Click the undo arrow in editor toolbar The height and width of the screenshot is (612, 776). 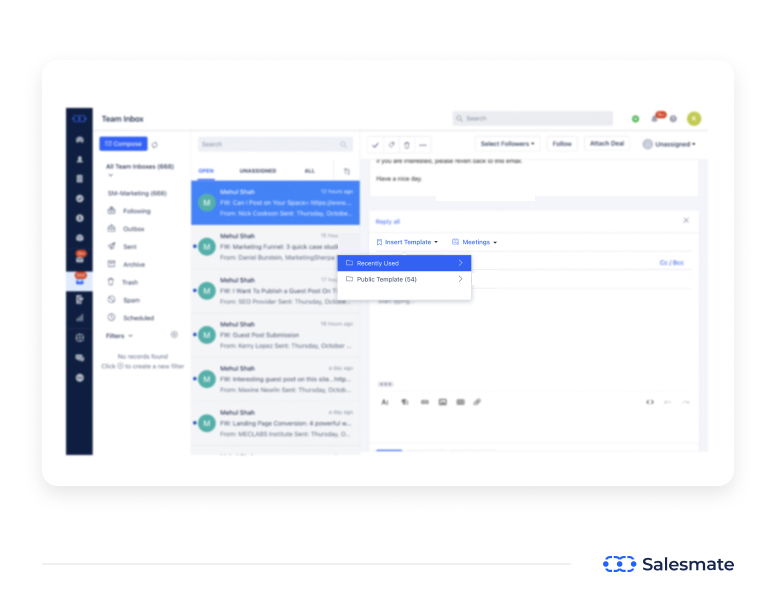pyautogui.click(x=668, y=402)
